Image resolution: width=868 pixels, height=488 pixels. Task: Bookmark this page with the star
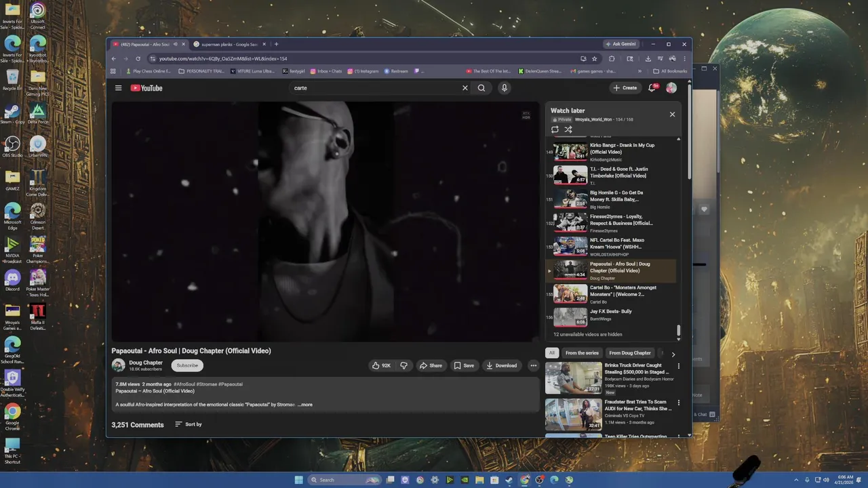click(x=595, y=59)
